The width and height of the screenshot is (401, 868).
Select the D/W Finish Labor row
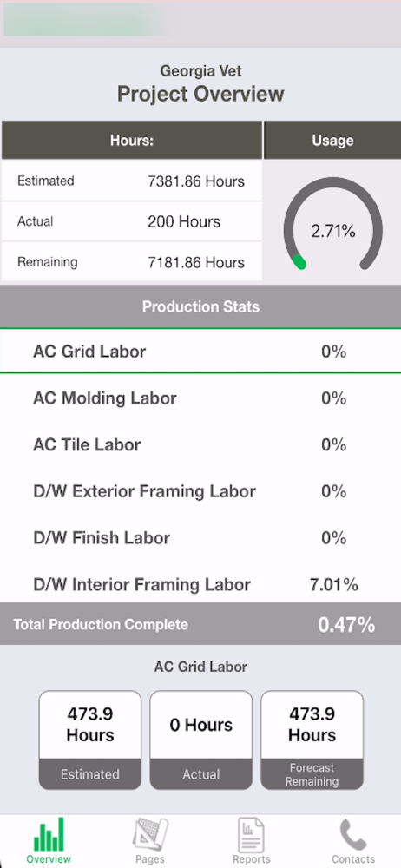(200, 537)
